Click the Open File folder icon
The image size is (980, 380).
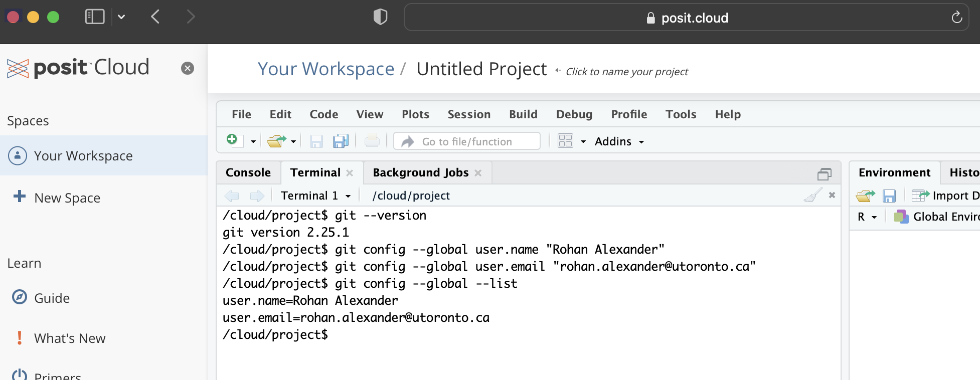[x=276, y=141]
